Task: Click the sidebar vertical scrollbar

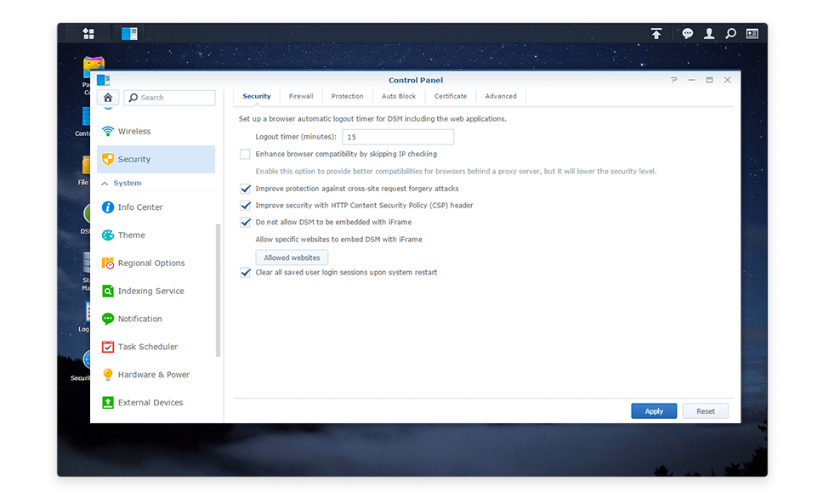Action: tap(218, 291)
